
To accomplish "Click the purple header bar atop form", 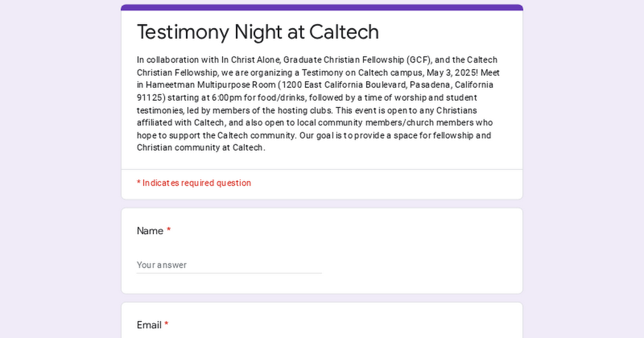I will [x=322, y=8].
